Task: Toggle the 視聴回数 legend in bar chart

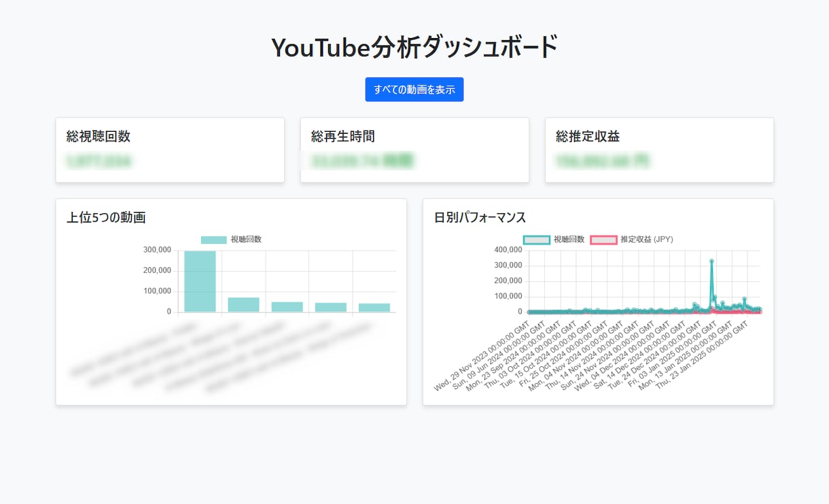Action: pos(231,240)
